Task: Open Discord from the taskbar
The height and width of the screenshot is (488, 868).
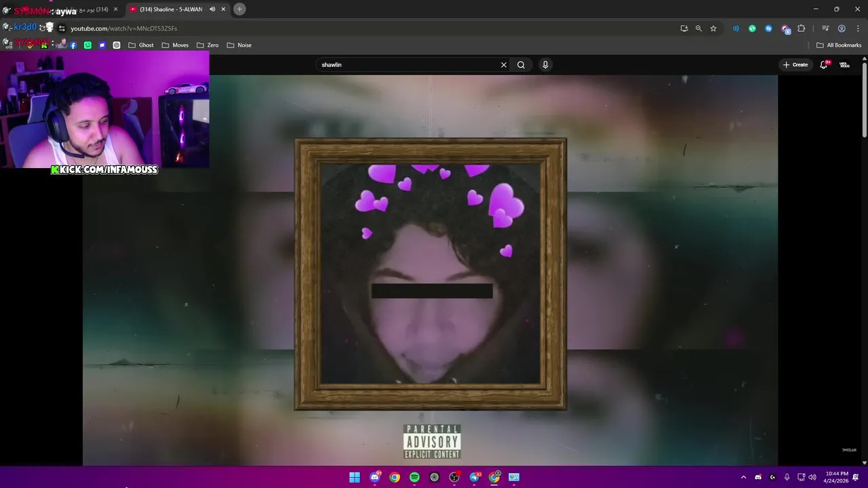Action: point(374,477)
